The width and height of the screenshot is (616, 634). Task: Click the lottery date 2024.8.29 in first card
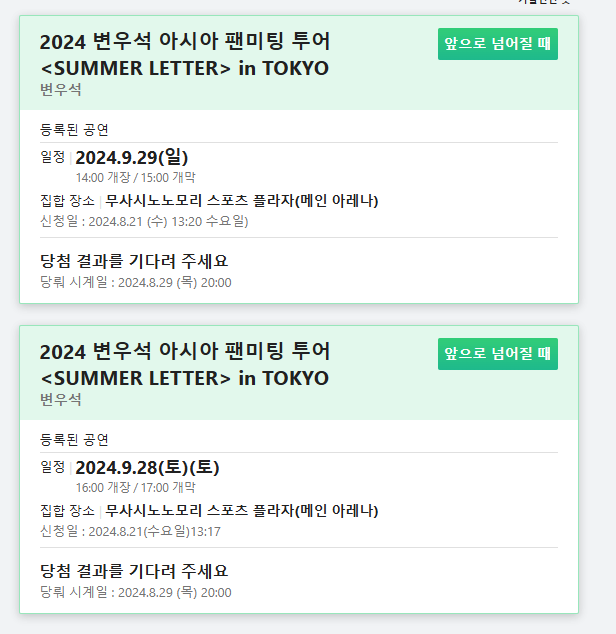click(x=135, y=282)
